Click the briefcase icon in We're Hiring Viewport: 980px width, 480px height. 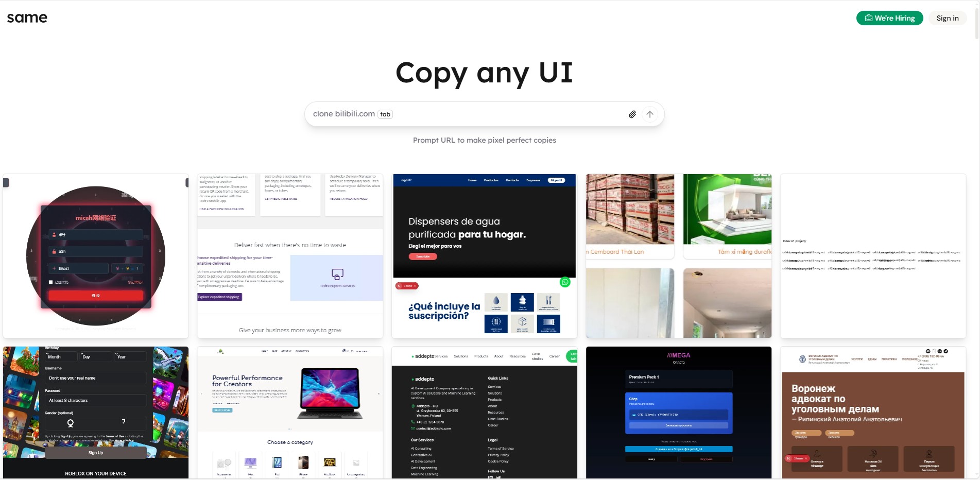[x=869, y=18]
